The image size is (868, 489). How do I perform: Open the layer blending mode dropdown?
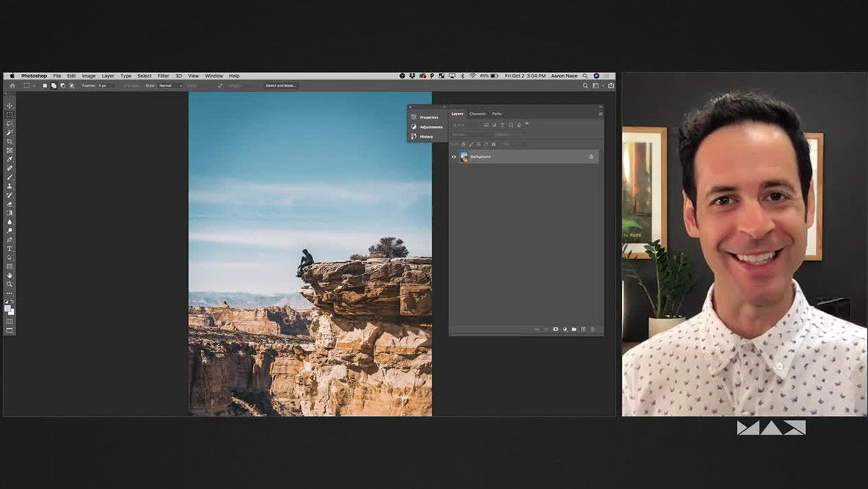point(472,134)
